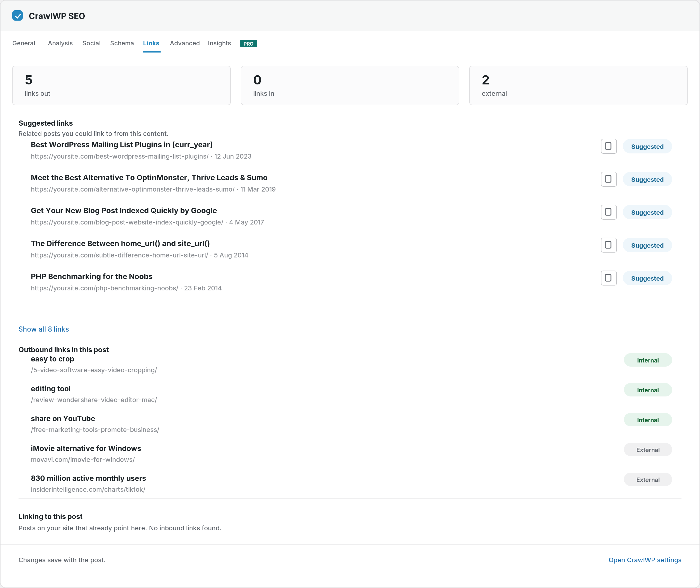Click the PRO badge next to Insights

click(x=248, y=43)
